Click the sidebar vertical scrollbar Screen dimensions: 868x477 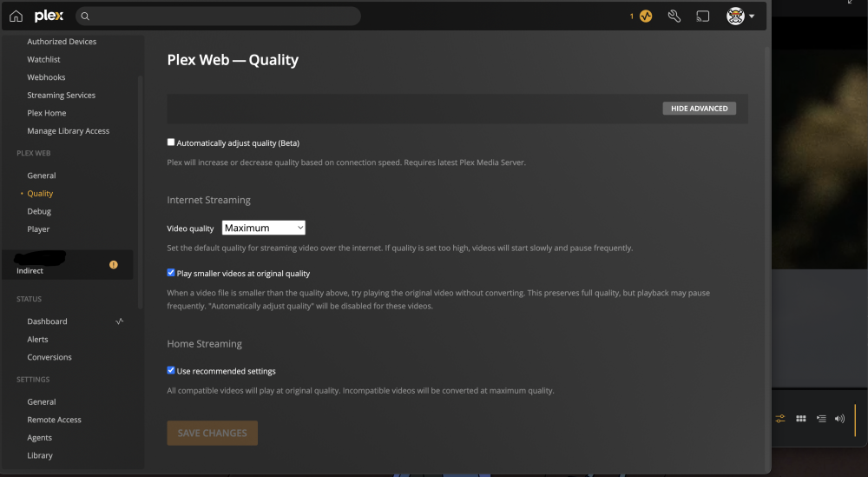[140, 192]
